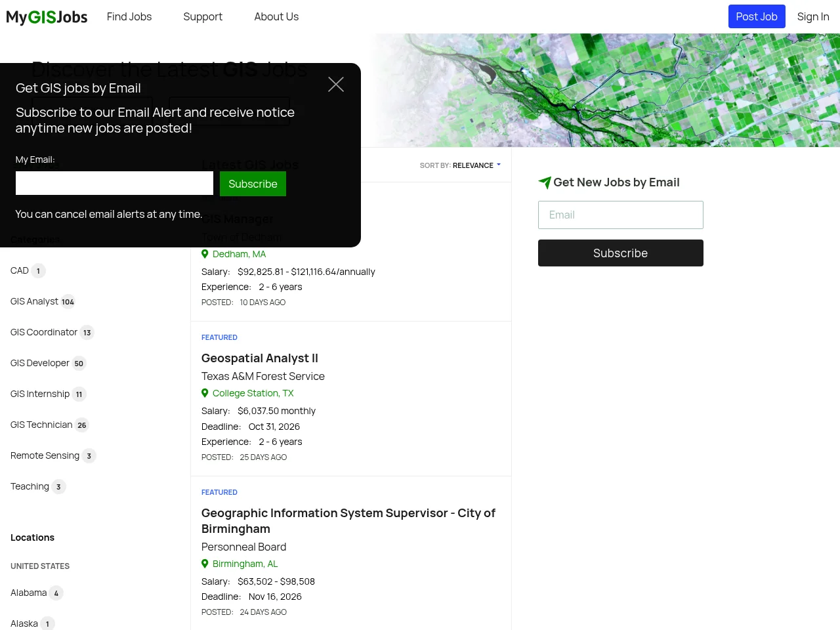Click Texas A&M Forest Service employer name
Screen dimensions: 840x630
pyautogui.click(x=263, y=376)
